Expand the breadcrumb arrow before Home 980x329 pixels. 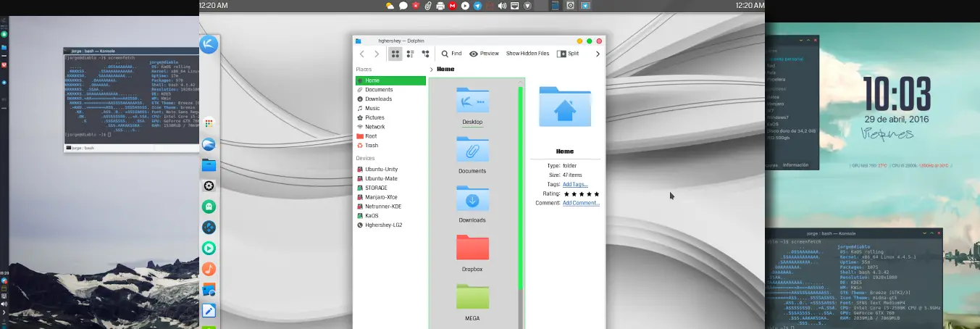(x=432, y=70)
